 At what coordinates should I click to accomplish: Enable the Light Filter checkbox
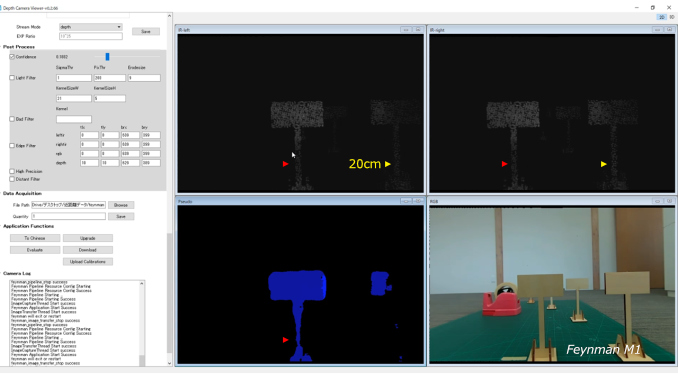pyautogui.click(x=12, y=78)
